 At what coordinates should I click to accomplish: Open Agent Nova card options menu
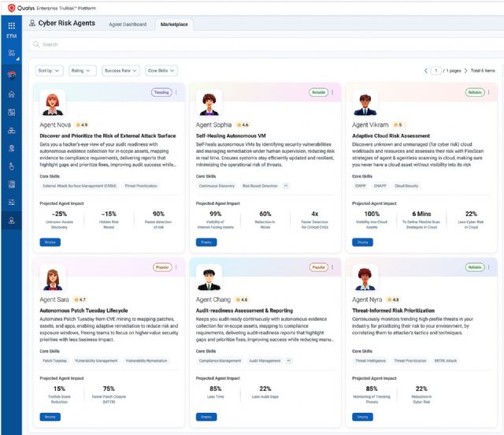176,92
